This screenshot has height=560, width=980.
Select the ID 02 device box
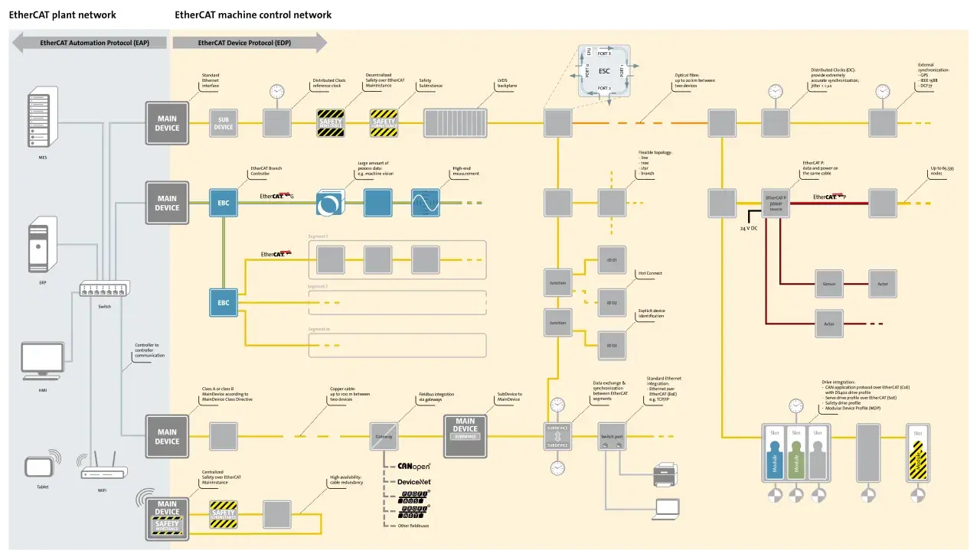(612, 303)
